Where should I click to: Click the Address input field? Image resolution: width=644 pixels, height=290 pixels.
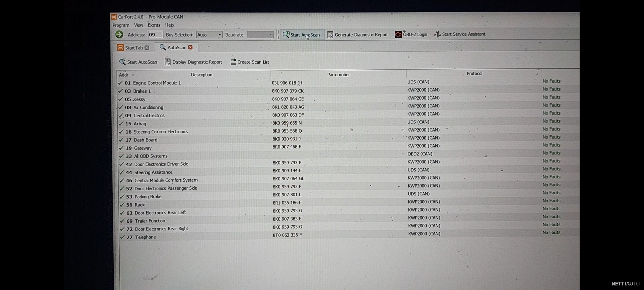tap(155, 35)
